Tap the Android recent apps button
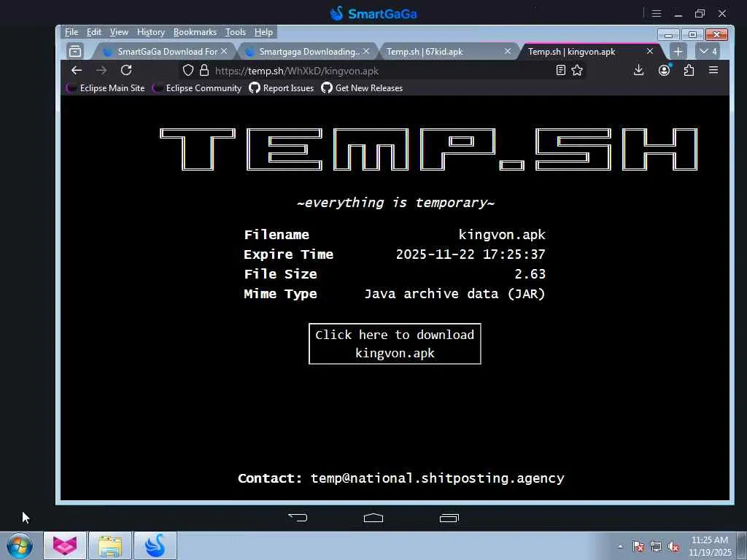This screenshot has width=747, height=560. tap(449, 518)
